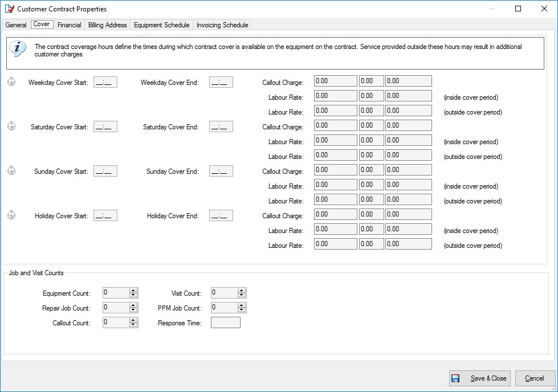Close the Customer Contract Properties window
558x392 pixels.
coord(544,9)
